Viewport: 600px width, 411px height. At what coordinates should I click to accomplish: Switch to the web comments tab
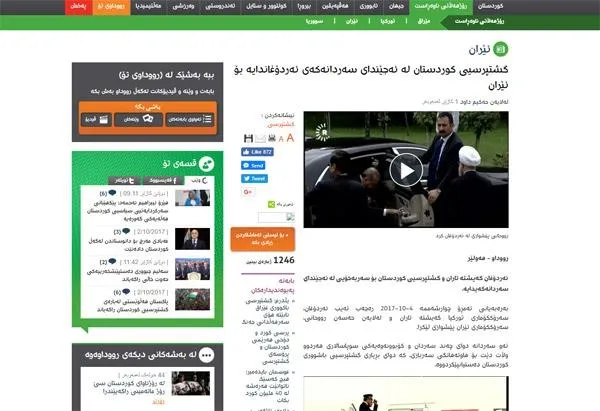(199, 180)
